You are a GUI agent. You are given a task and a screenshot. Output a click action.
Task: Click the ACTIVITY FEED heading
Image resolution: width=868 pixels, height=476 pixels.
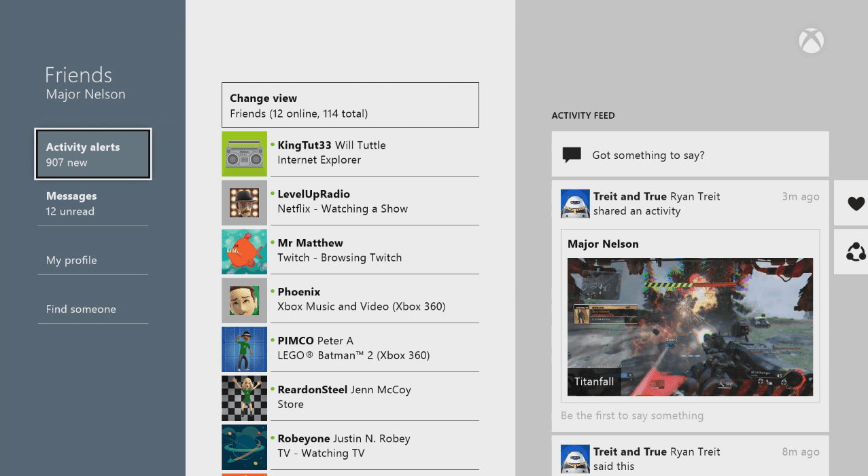pos(583,115)
